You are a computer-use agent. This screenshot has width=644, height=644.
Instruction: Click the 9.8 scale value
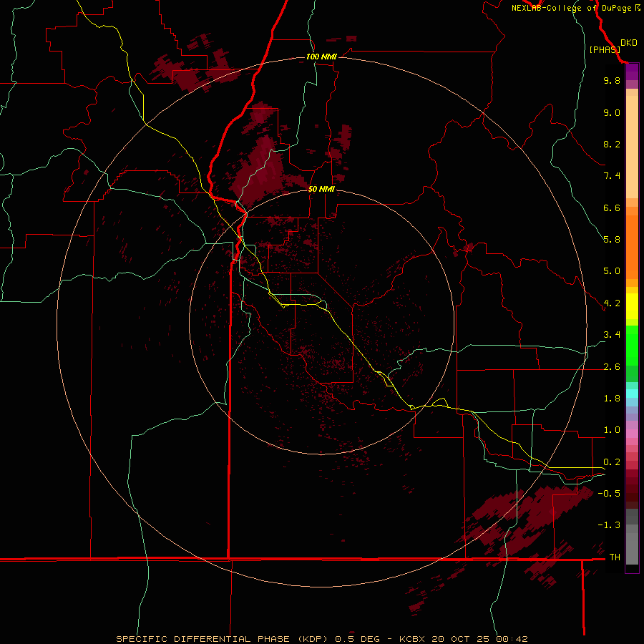click(x=612, y=80)
